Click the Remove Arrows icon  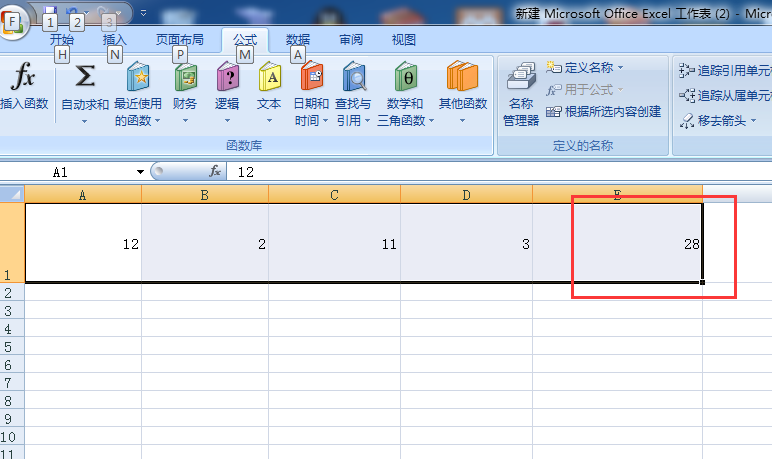pyautogui.click(x=686, y=121)
